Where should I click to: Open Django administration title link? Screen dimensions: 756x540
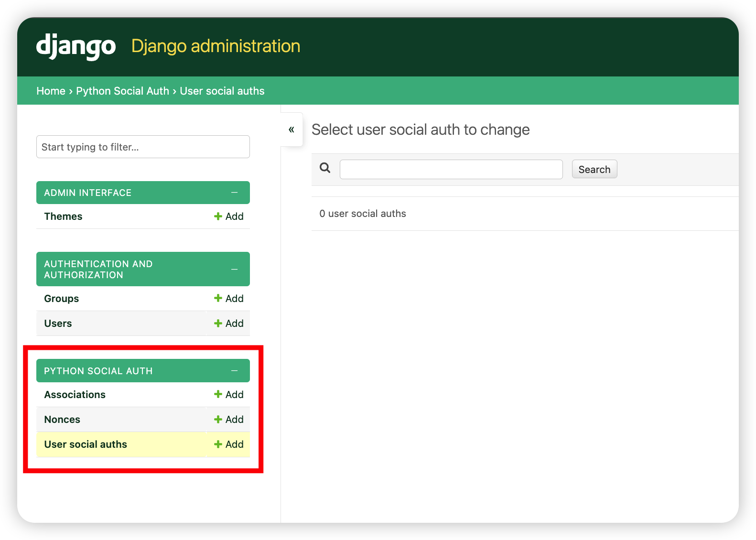click(x=216, y=46)
